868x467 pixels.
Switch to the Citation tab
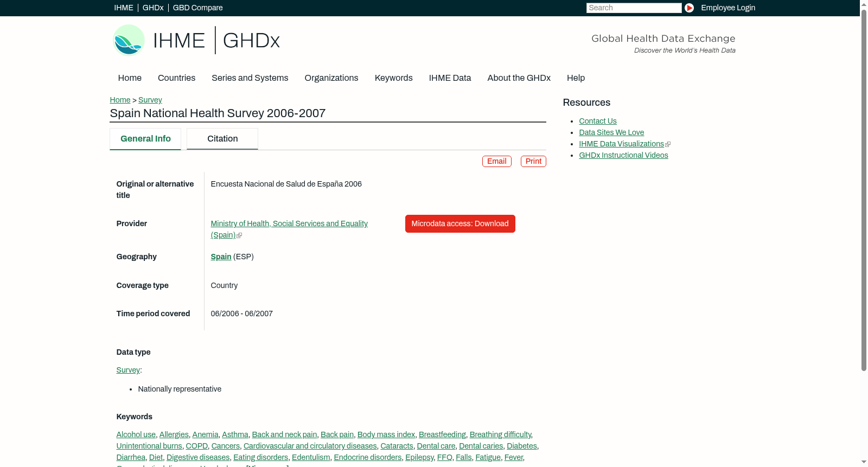(x=222, y=139)
